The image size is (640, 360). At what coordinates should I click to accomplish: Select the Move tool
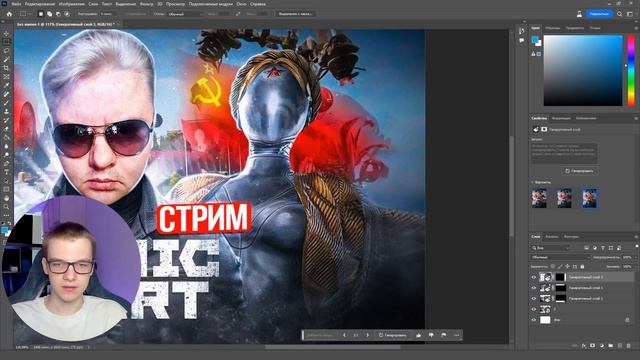pos(6,33)
